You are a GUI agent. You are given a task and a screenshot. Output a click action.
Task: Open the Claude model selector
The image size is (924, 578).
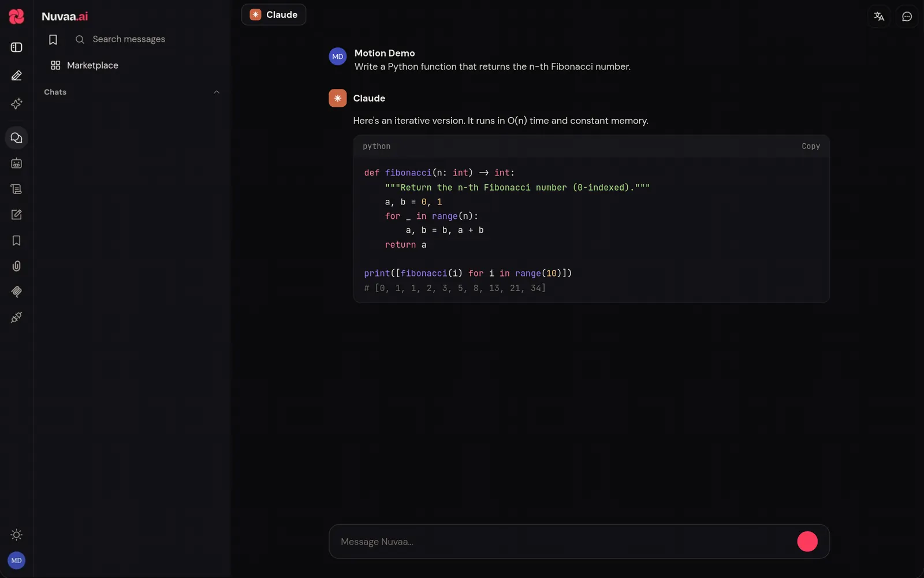[274, 14]
